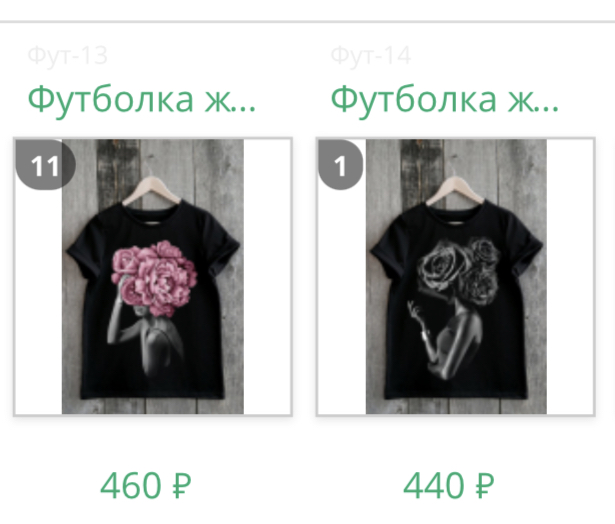The height and width of the screenshot is (524, 615).
Task: Click the gray rose print on the shirt
Action: click(460, 271)
